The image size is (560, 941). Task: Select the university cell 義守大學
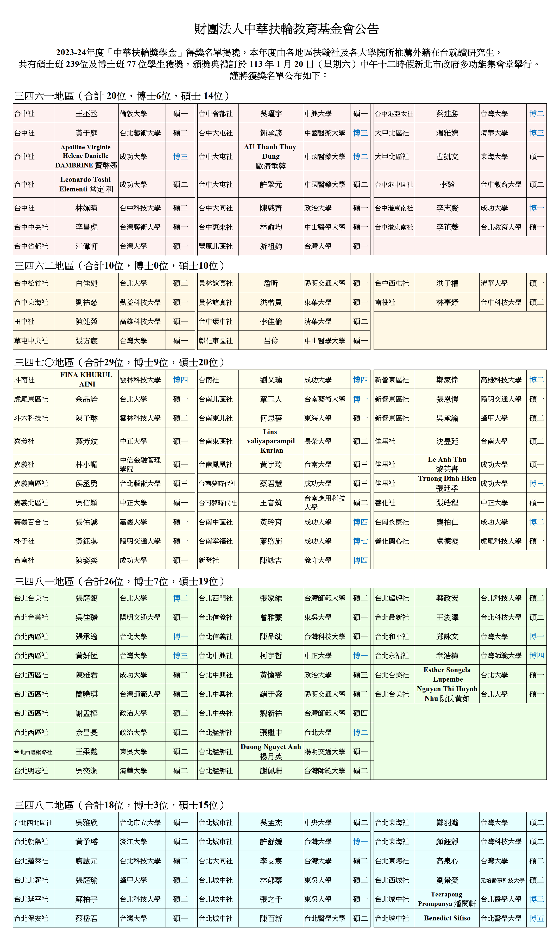pyautogui.click(x=326, y=560)
